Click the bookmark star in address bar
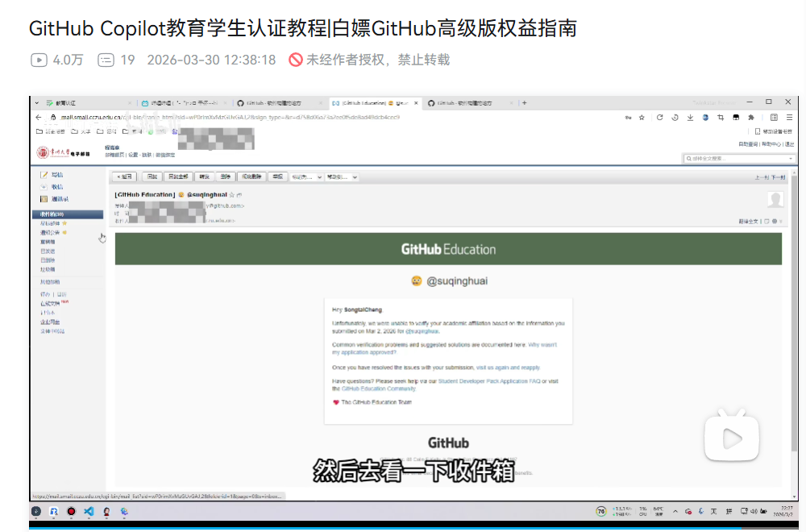 pyautogui.click(x=642, y=117)
